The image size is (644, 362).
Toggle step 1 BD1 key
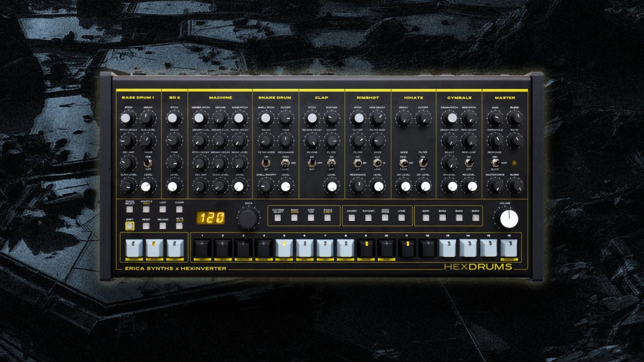(202, 248)
